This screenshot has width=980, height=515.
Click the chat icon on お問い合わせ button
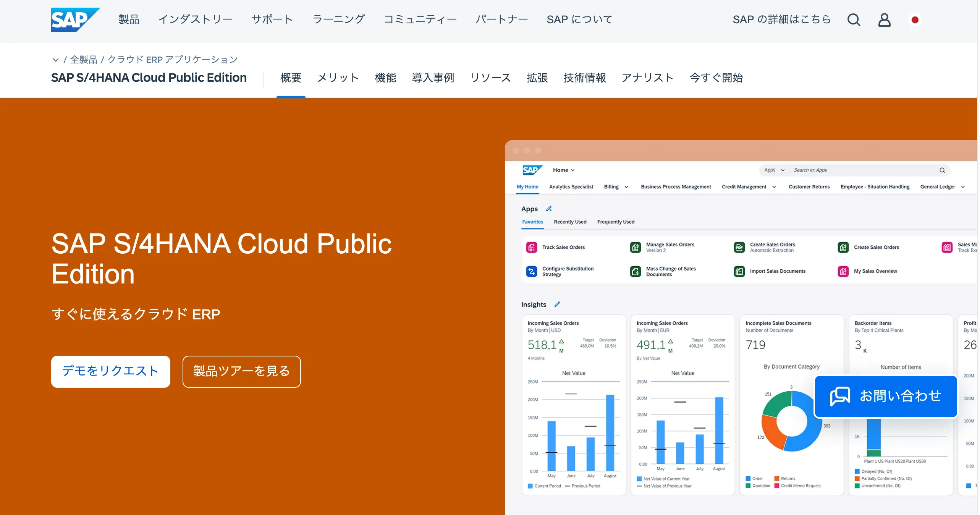point(840,396)
